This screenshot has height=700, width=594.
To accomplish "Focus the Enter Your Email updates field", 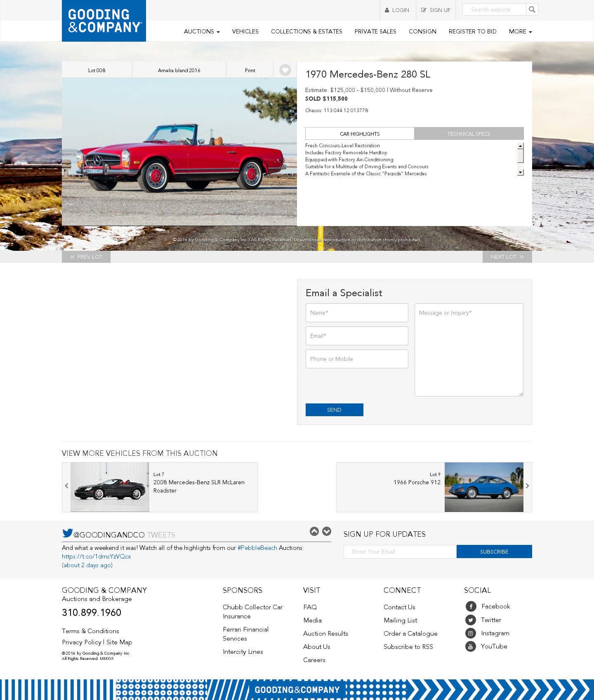I will click(400, 552).
